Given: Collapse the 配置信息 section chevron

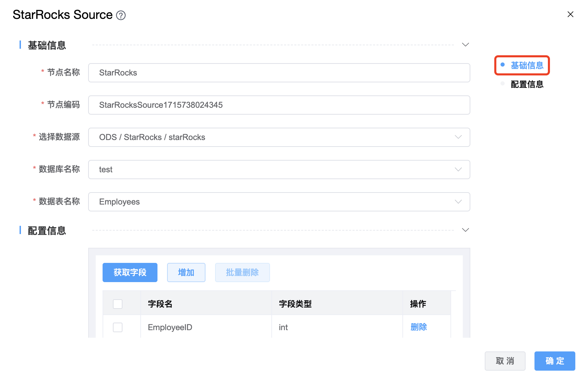Looking at the screenshot, I should coord(465,230).
